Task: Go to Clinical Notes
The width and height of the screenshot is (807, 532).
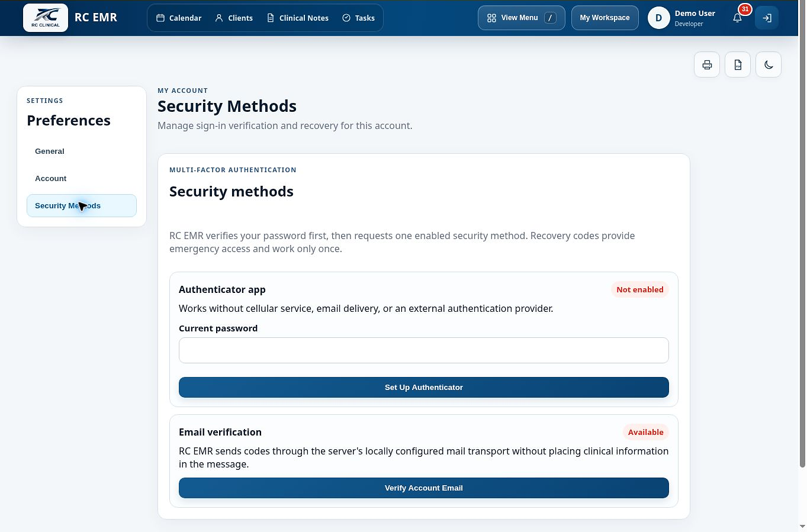Action: coord(298,18)
